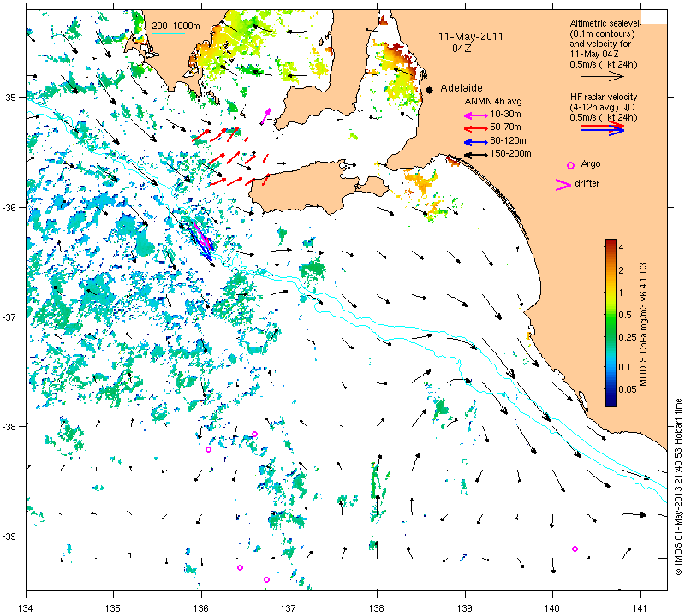685x616 pixels.
Task: Click the colorbar tick label '0.05'
Action: [628, 389]
